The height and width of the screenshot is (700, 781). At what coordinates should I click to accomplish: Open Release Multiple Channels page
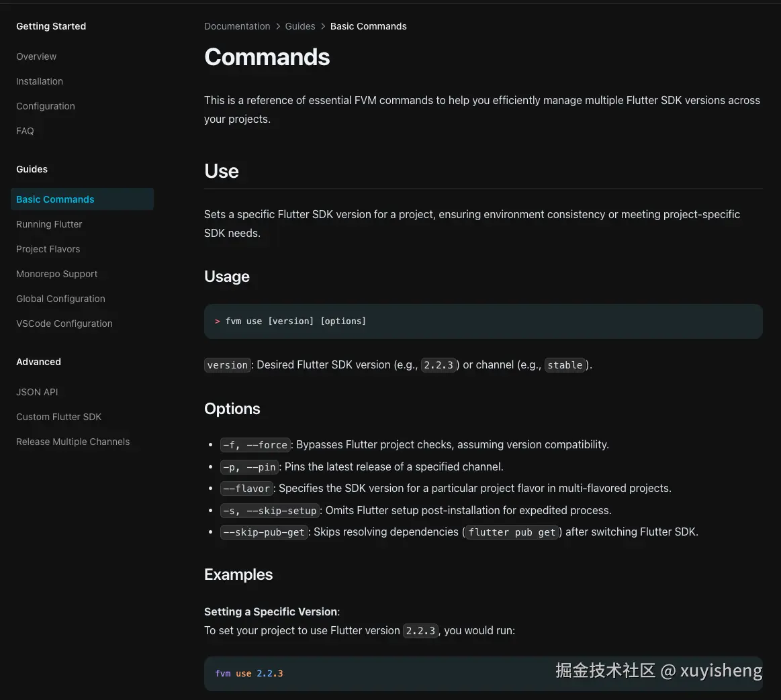coord(73,442)
